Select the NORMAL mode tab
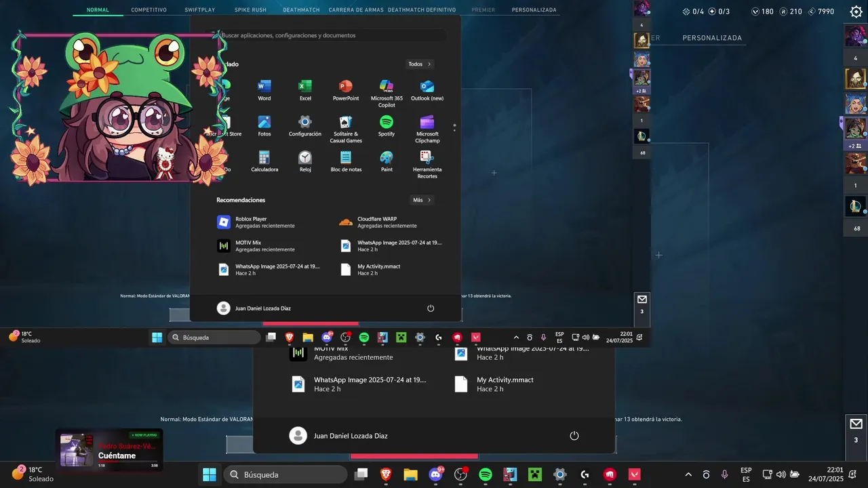 (x=98, y=10)
